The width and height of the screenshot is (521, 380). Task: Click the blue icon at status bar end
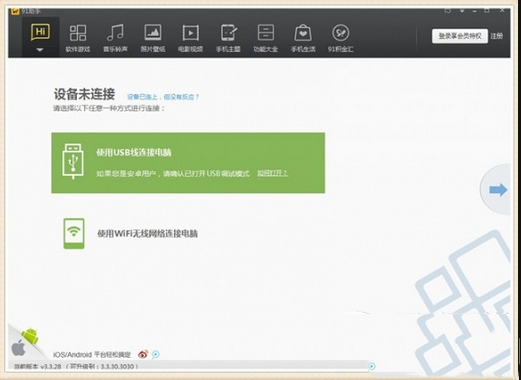pos(372,367)
